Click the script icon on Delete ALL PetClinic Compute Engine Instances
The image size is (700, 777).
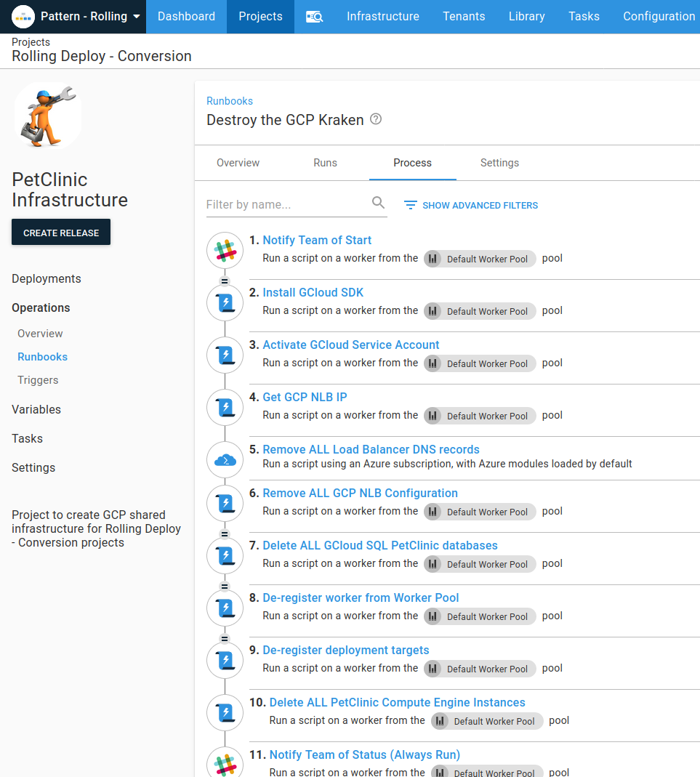pos(225,712)
